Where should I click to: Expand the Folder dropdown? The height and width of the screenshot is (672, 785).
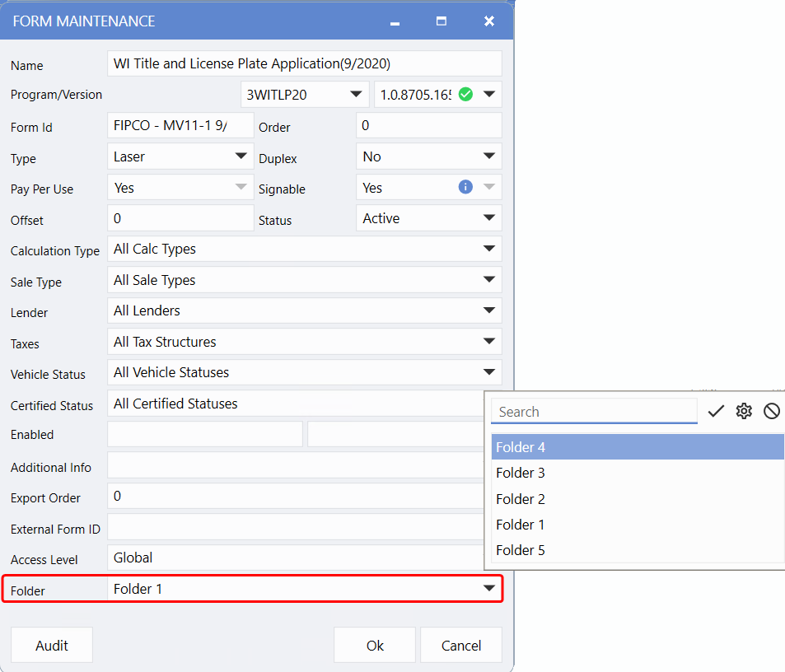(x=489, y=588)
